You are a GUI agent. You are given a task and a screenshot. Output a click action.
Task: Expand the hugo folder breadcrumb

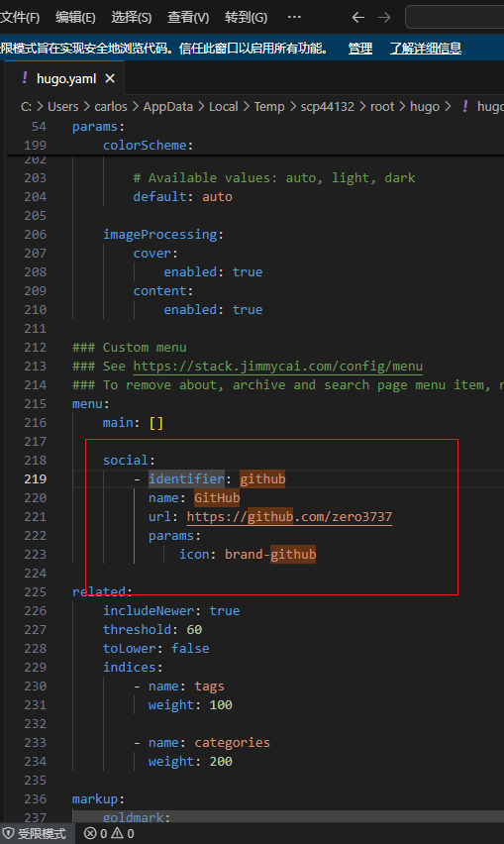[425, 107]
